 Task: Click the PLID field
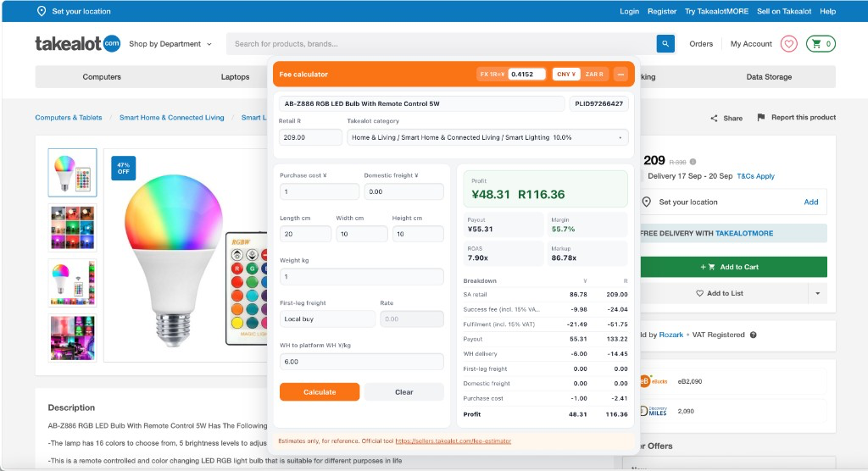point(599,103)
